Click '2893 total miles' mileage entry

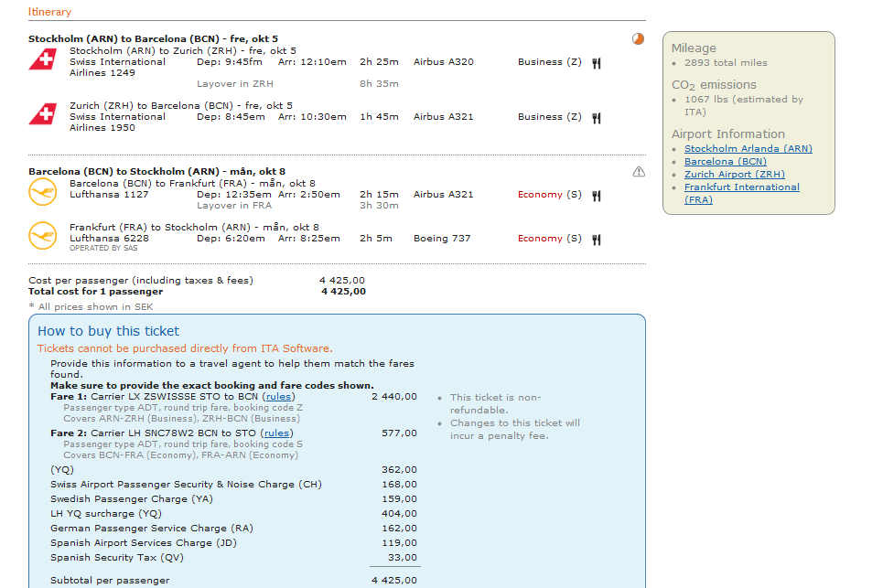click(x=726, y=63)
